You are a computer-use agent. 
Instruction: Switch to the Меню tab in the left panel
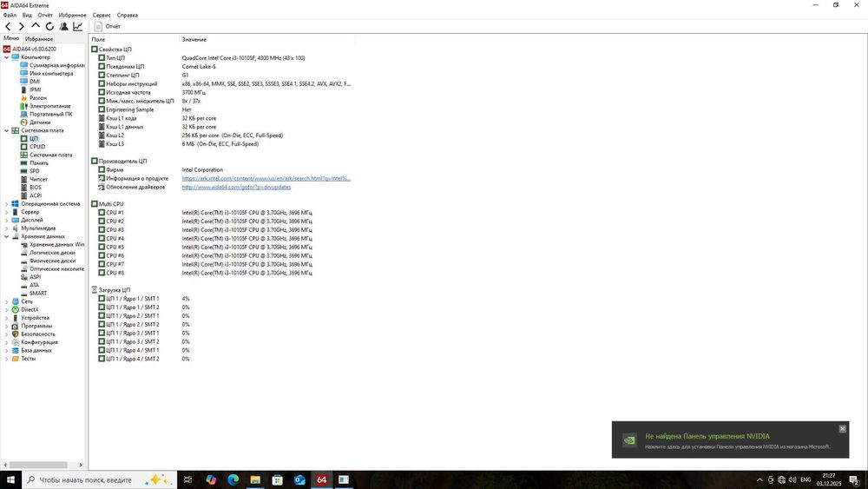coord(11,38)
